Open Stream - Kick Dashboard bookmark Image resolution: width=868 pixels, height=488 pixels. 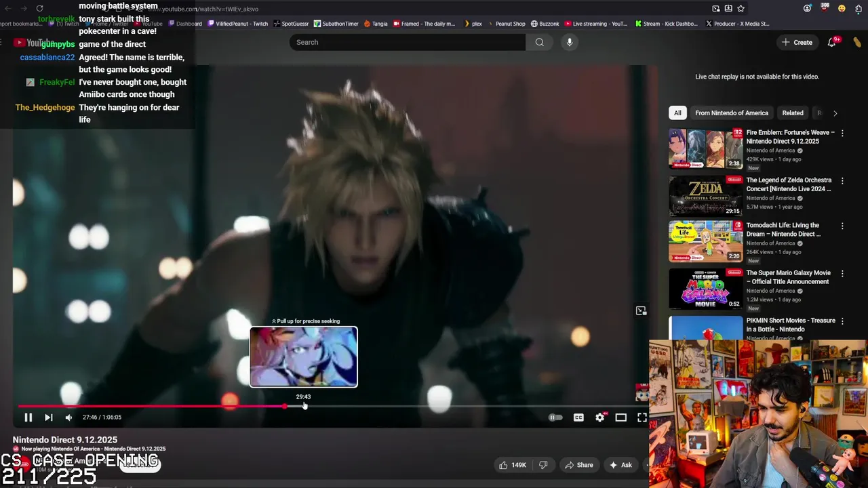(x=666, y=24)
